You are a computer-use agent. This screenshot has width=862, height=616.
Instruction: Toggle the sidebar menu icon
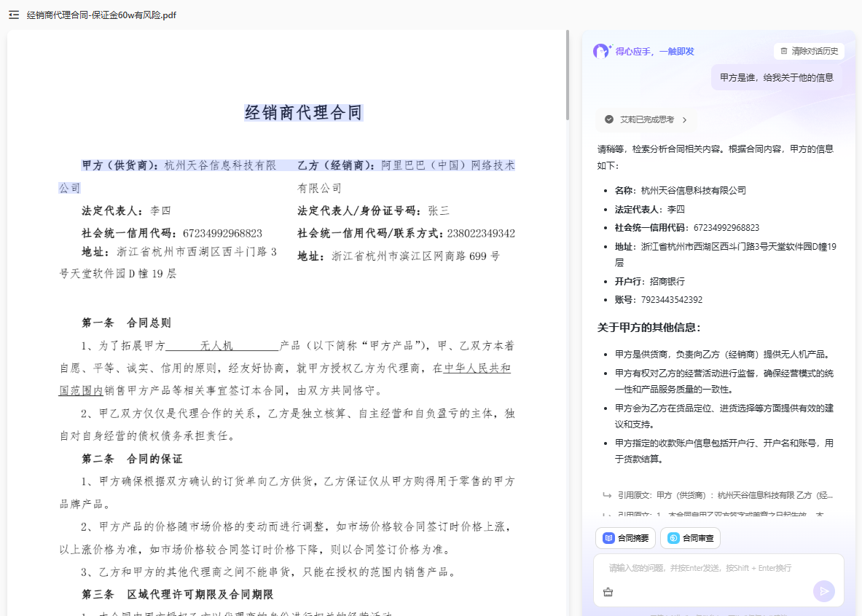(x=14, y=15)
